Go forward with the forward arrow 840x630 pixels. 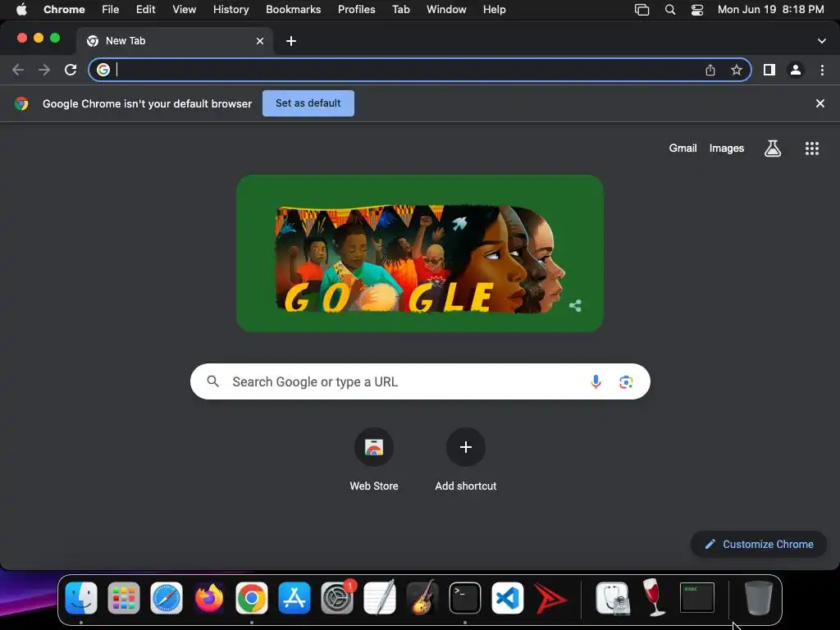(x=44, y=70)
